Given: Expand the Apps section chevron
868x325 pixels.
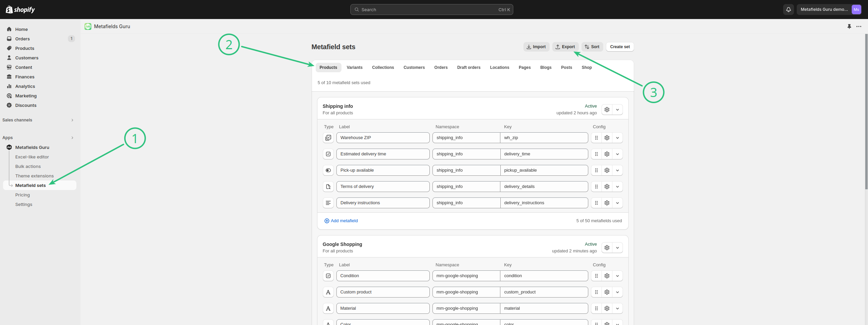Looking at the screenshot, I should [x=72, y=138].
